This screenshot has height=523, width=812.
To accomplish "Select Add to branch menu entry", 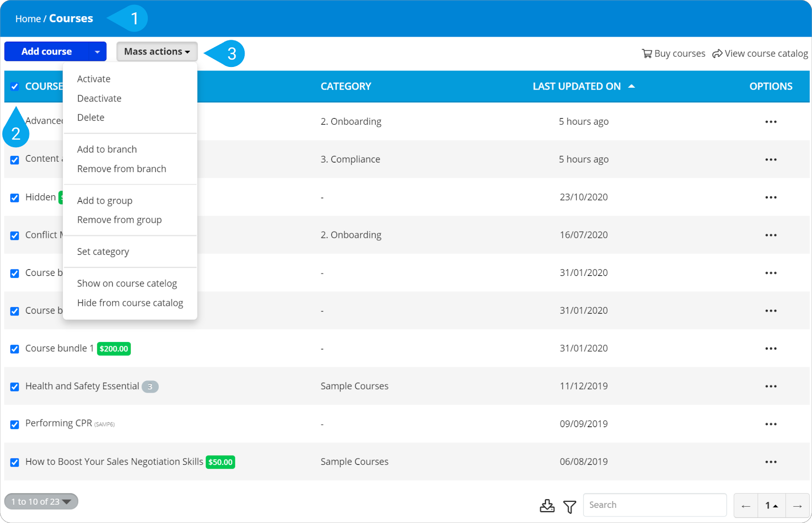I will tap(107, 150).
